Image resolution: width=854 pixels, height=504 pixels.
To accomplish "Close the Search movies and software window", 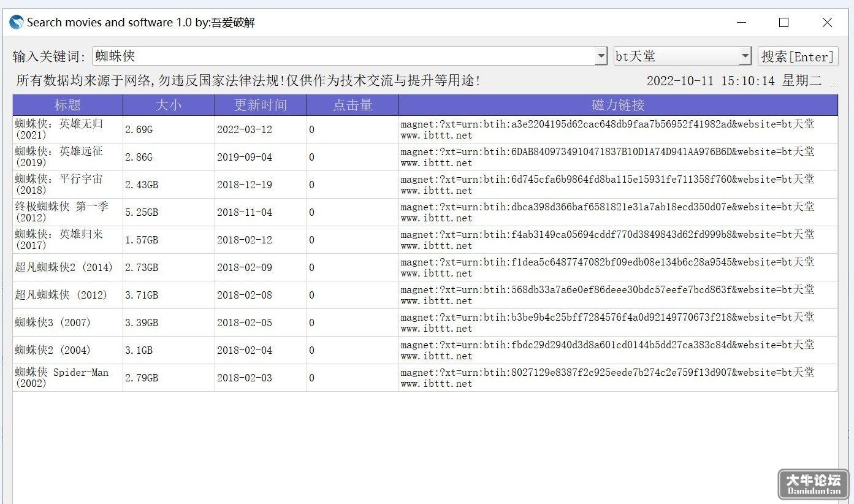I will pyautogui.click(x=827, y=23).
